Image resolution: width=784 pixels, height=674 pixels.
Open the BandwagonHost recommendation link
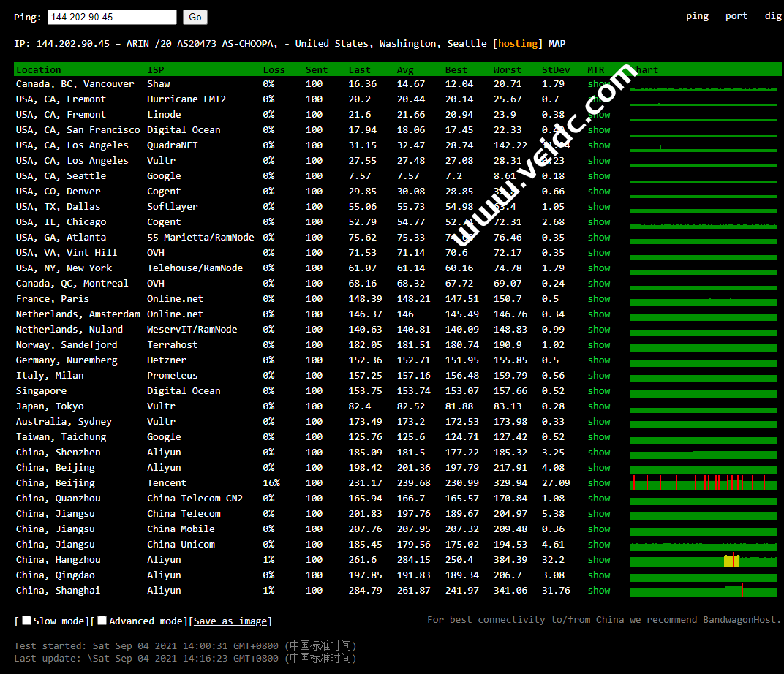[x=739, y=620]
